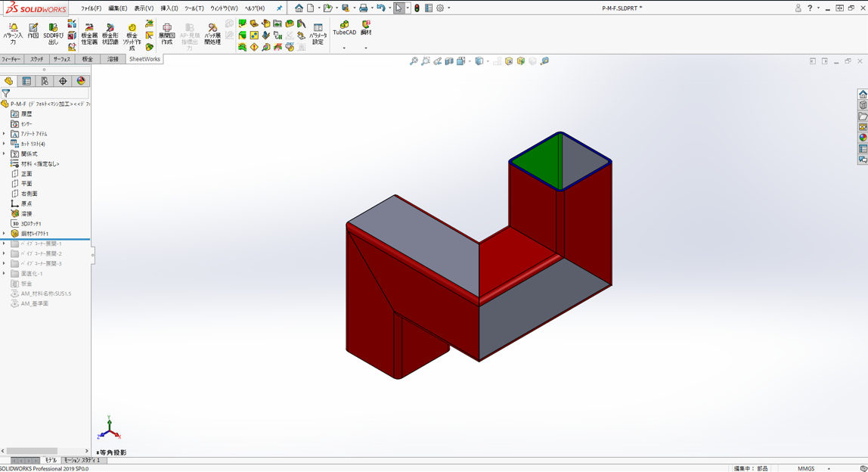Select the 材料 <指定なし> tree item
The width and height of the screenshot is (868, 472).
[39, 163]
